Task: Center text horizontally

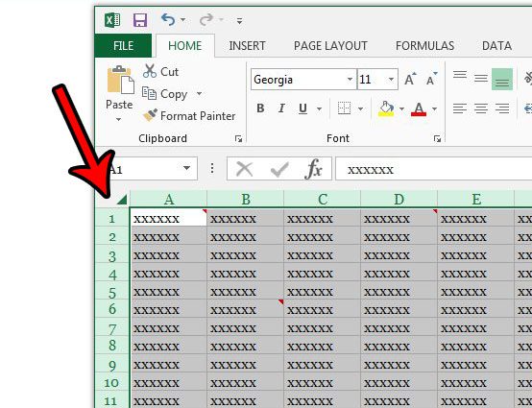Action: coord(481,108)
